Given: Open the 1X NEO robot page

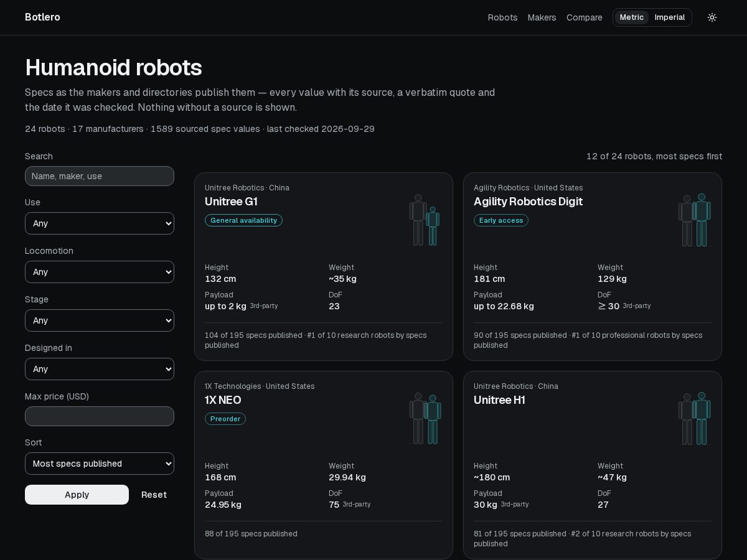Looking at the screenshot, I should (x=223, y=400).
